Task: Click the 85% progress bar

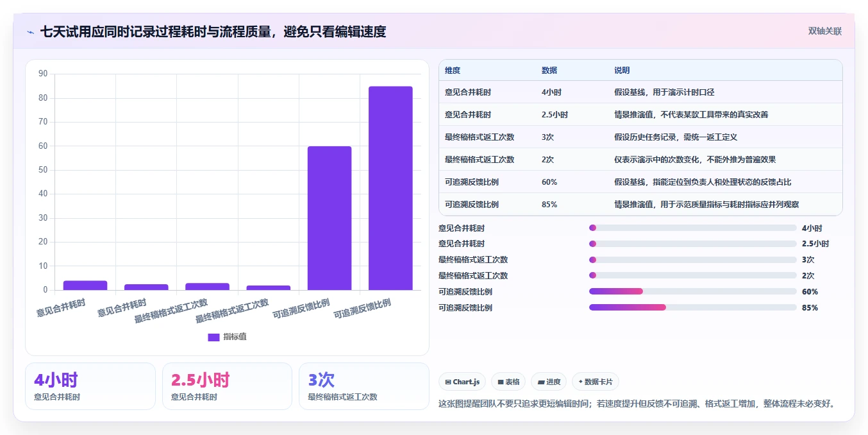Action: click(x=692, y=307)
